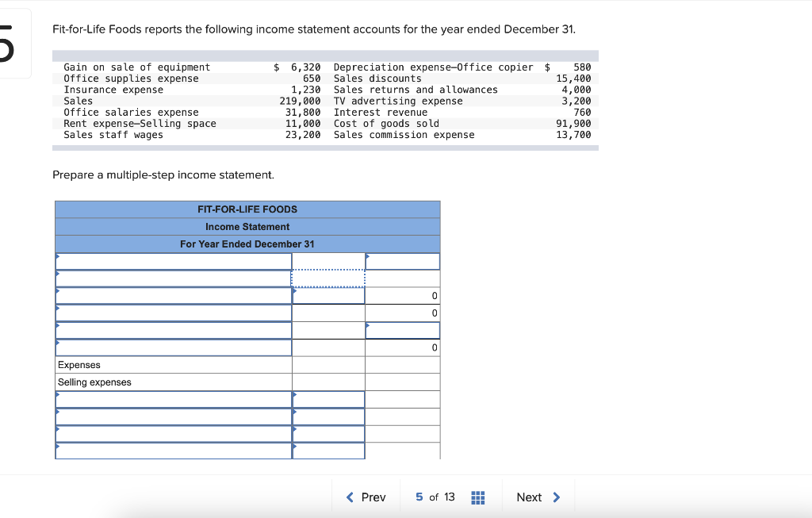Viewport: 812px width, 518px height.
Task: Click the Sales amount '219,000'
Action: [300, 101]
